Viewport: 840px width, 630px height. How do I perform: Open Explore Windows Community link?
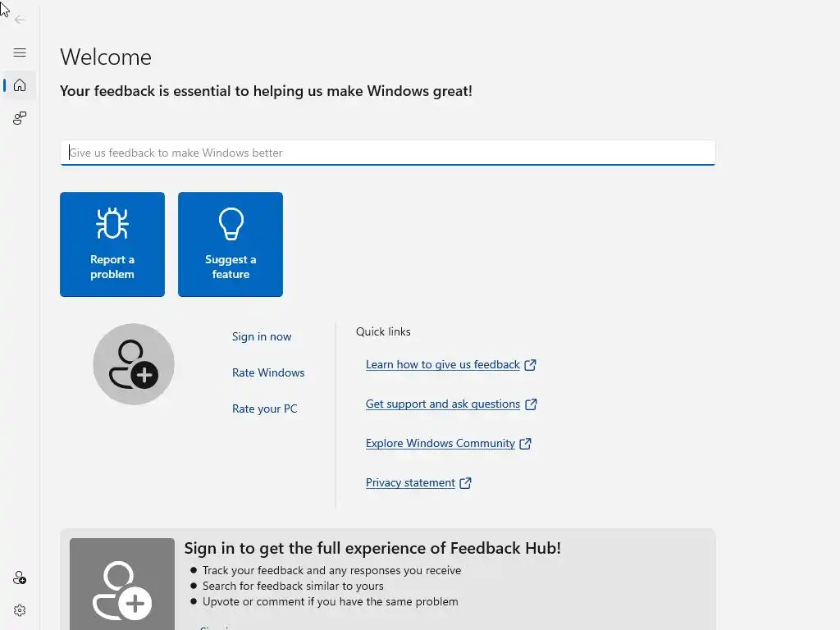point(440,444)
